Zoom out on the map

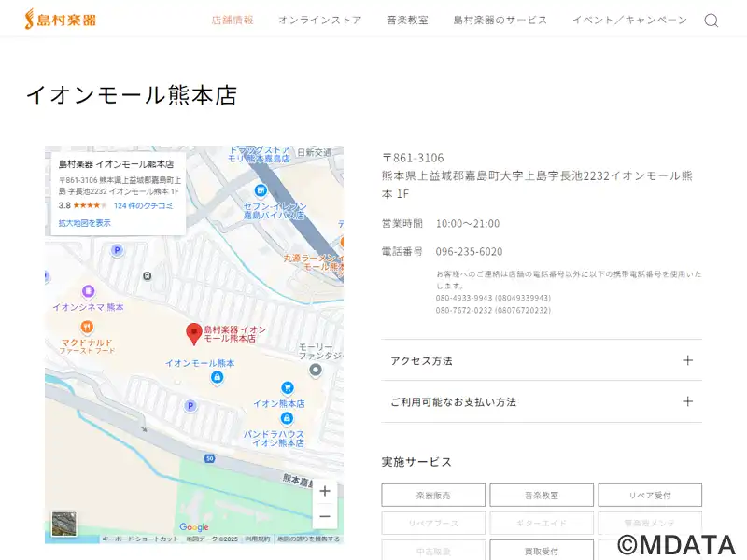coord(325,516)
